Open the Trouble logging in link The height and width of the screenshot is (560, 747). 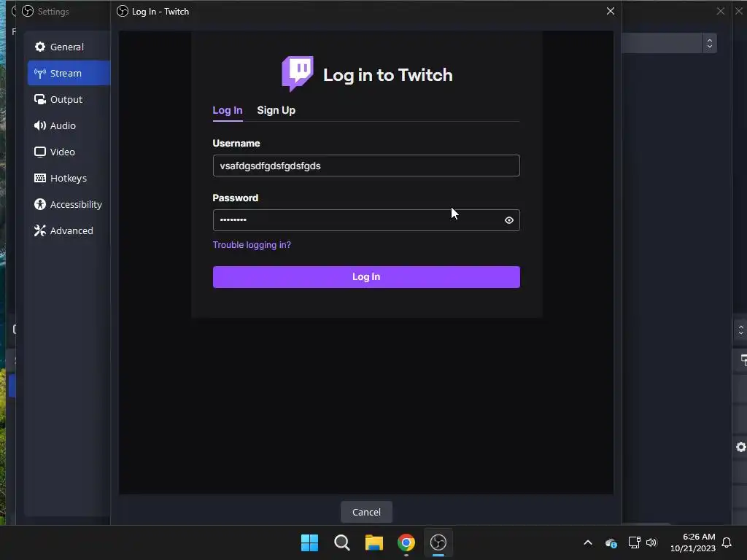pyautogui.click(x=252, y=245)
